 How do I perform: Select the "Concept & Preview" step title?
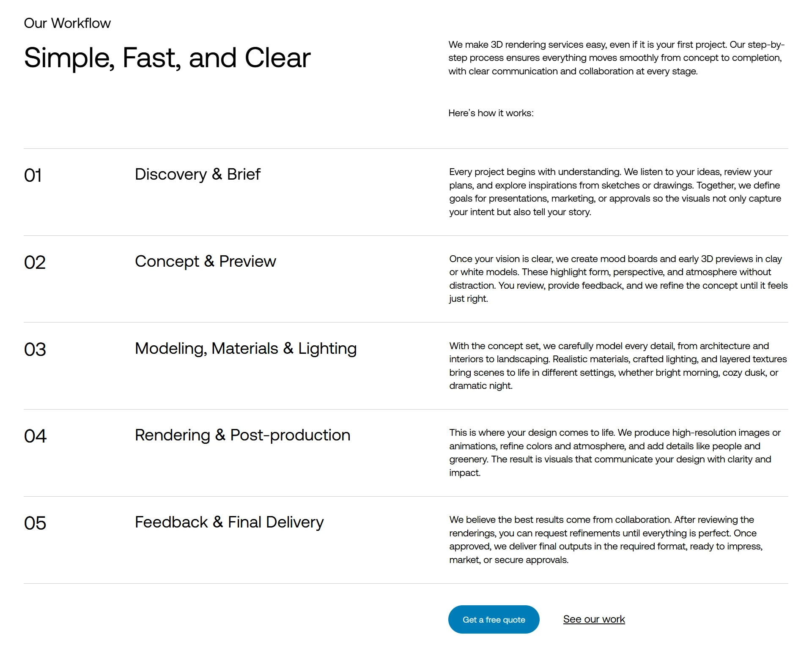point(205,261)
